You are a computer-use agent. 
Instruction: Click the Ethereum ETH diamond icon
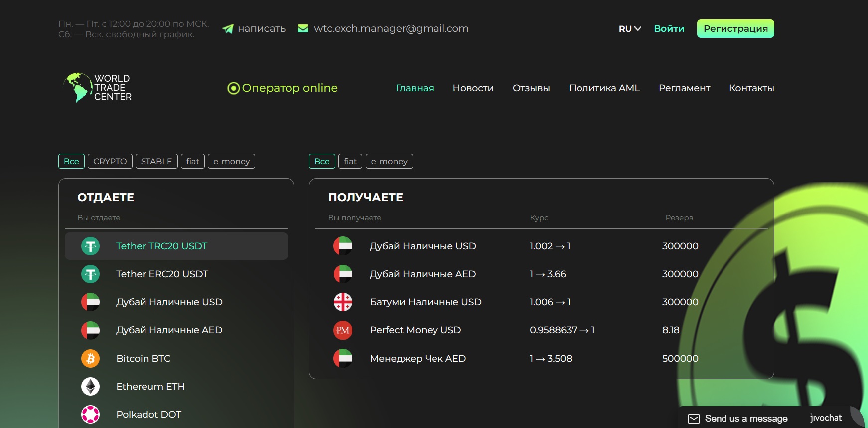[x=91, y=386]
